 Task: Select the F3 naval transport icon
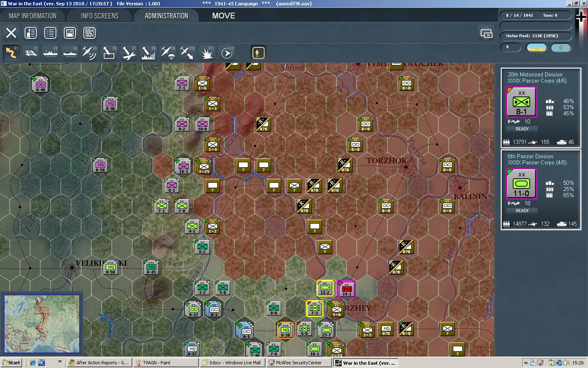coord(50,53)
